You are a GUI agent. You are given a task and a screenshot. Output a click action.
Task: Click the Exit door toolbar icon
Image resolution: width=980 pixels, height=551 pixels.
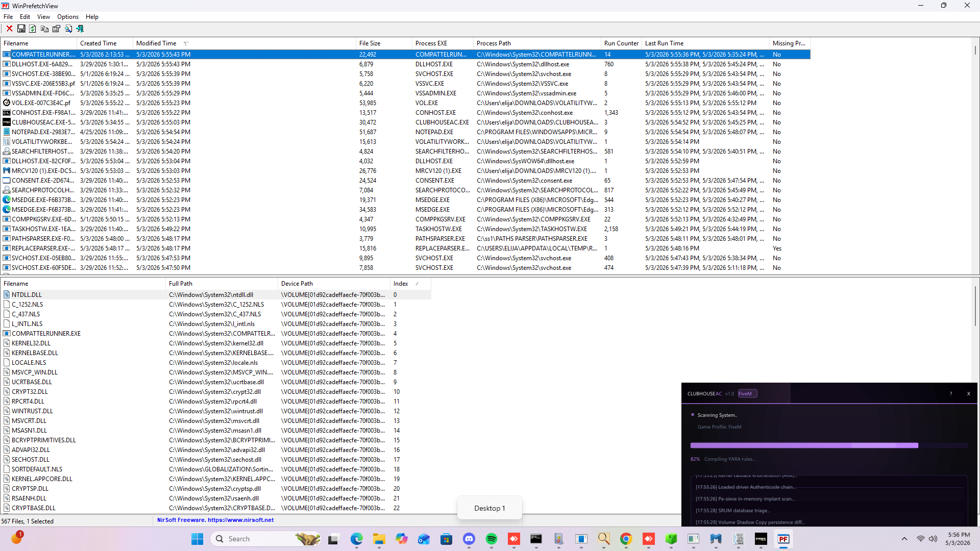[80, 29]
